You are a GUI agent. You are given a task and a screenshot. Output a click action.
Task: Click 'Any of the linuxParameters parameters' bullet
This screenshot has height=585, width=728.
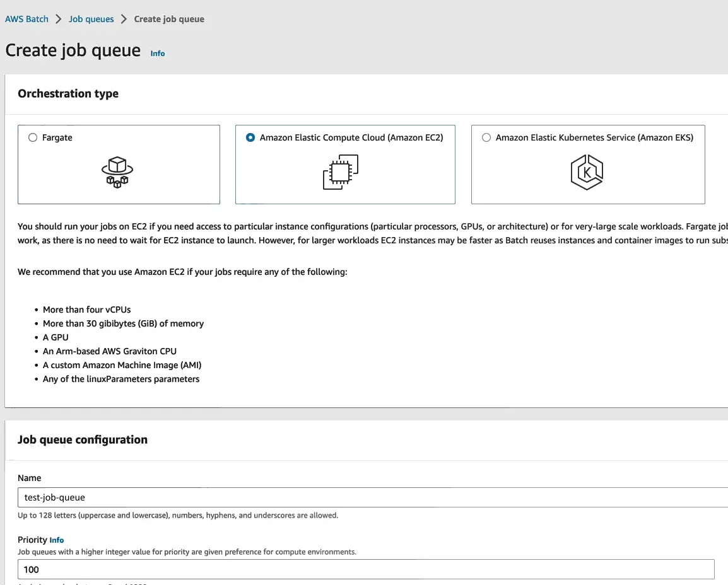pos(121,379)
